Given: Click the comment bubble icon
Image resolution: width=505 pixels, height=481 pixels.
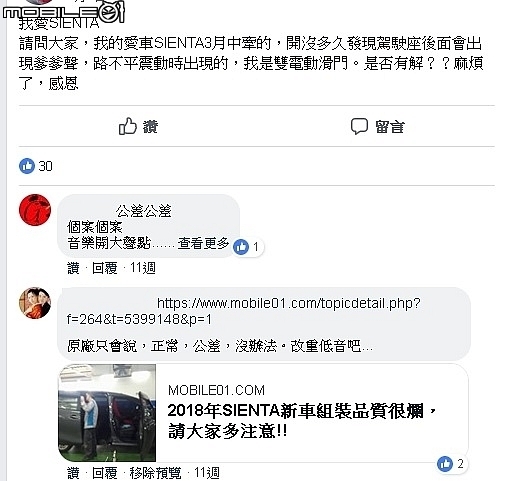Looking at the screenshot, I should (359, 126).
